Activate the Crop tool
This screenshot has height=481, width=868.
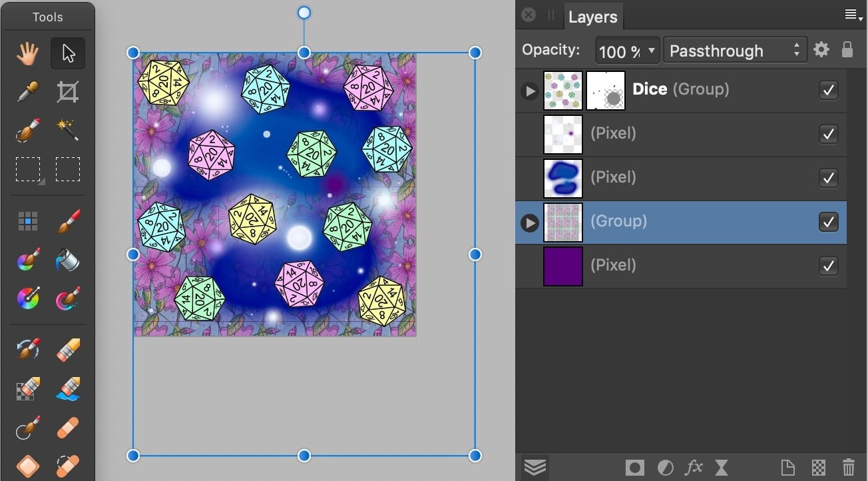(68, 92)
